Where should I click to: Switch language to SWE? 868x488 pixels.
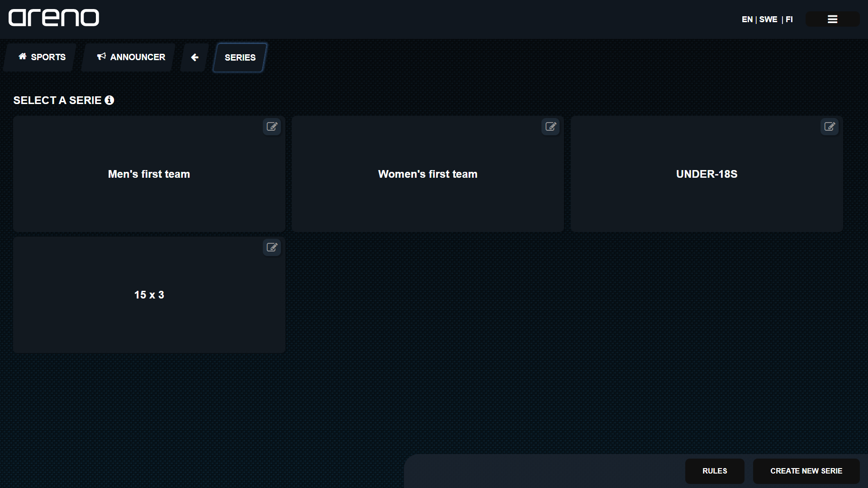[x=768, y=19]
